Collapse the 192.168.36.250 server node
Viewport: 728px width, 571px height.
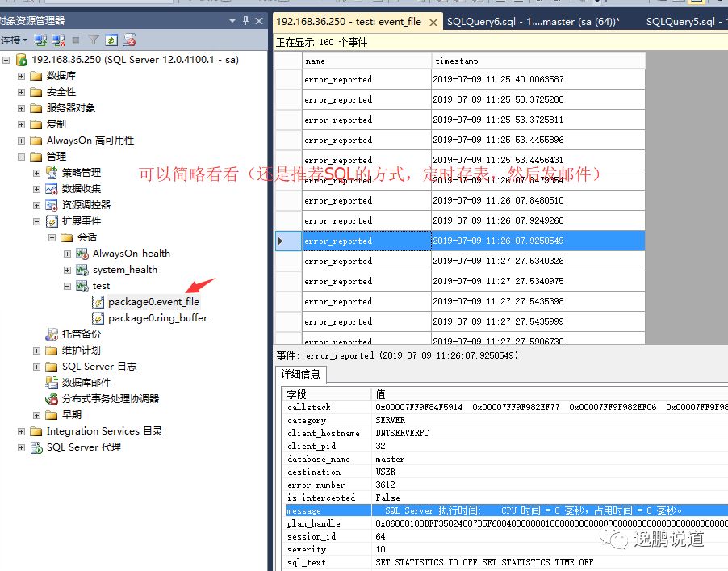click(6, 60)
